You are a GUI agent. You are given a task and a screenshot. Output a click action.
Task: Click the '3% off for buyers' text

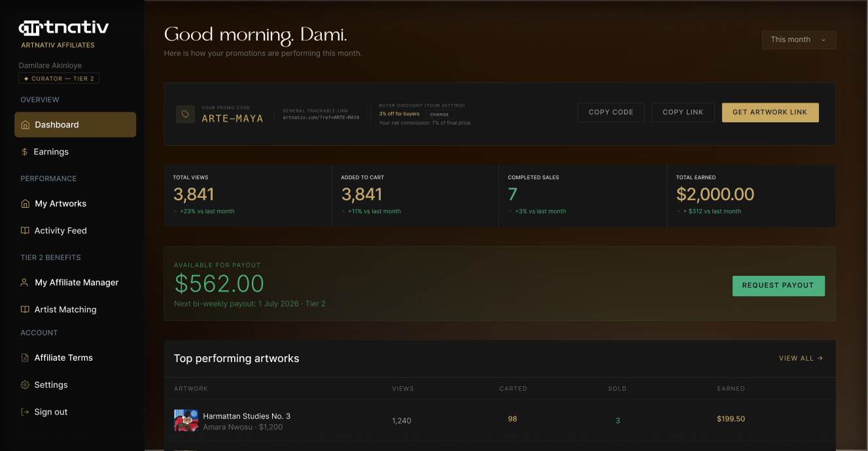(399, 114)
